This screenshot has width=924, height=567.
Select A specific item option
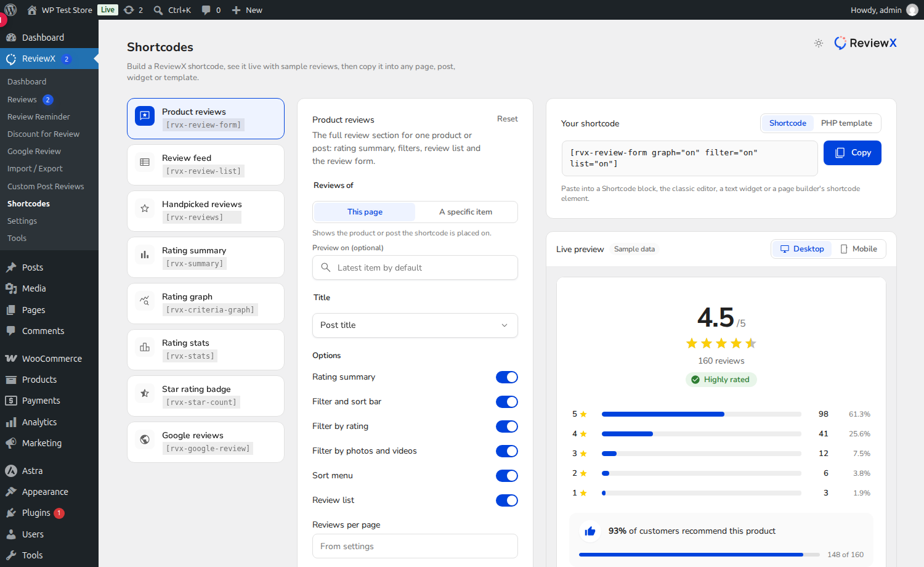coord(466,212)
